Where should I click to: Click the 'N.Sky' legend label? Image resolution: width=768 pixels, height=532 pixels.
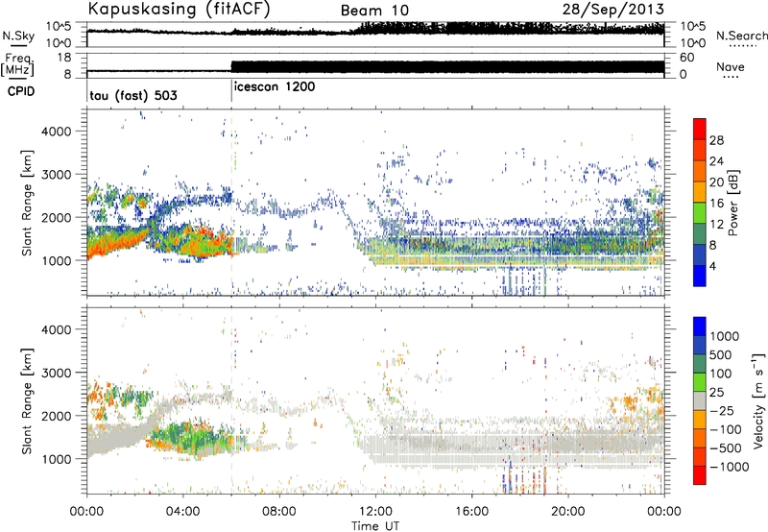tap(18, 36)
